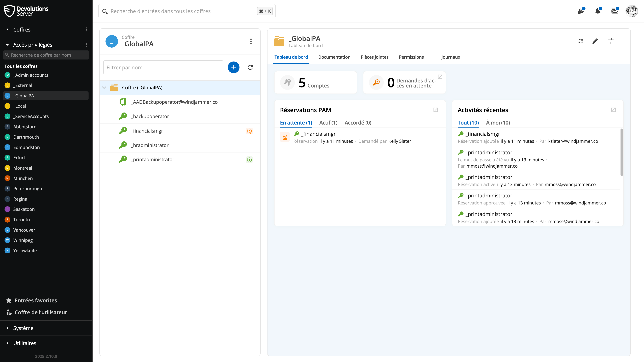Collapse the Coffre (_GlobalPA) folder

click(104, 88)
